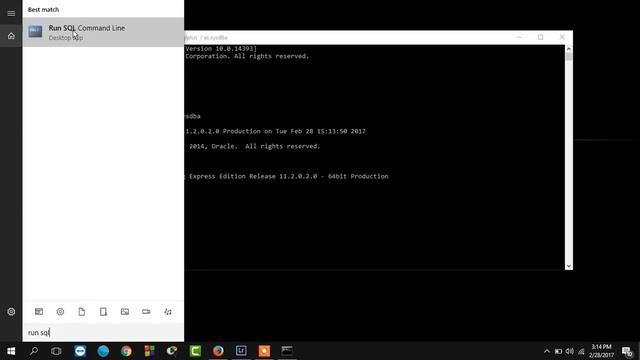The height and width of the screenshot is (360, 640).
Task: Click the console scrollbar up arrow
Action: (x=569, y=49)
